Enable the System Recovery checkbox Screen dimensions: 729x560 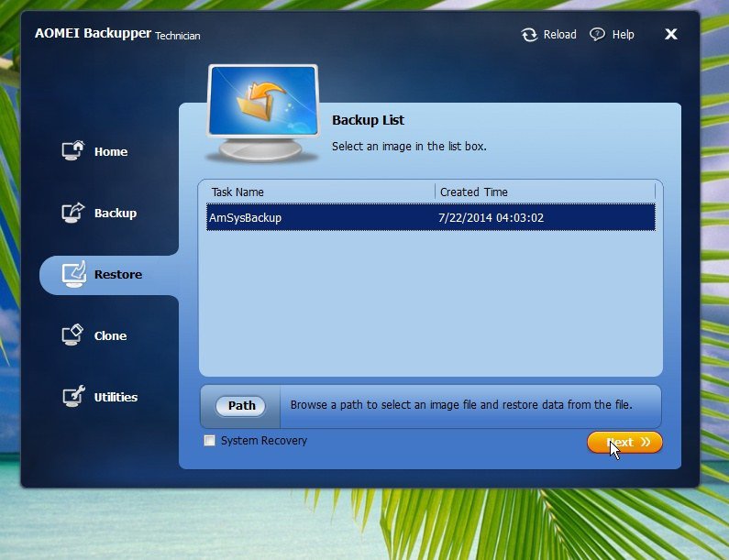pos(210,441)
